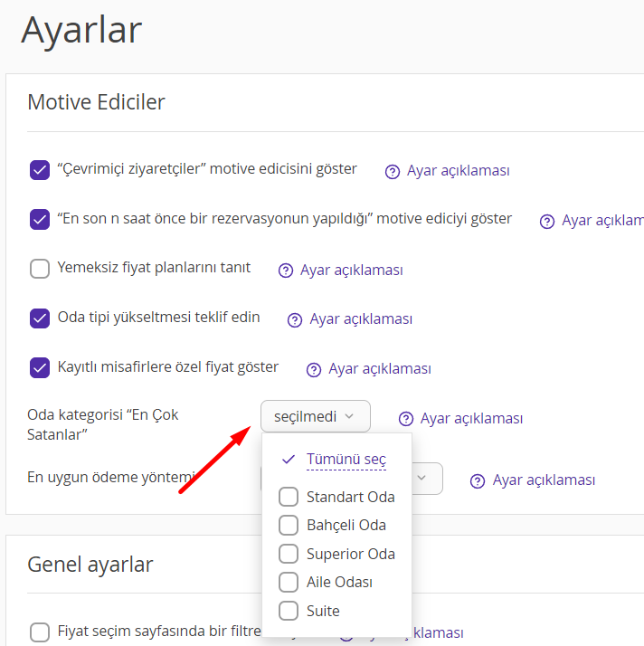Click the Genel ayarlar section heading

90,565
